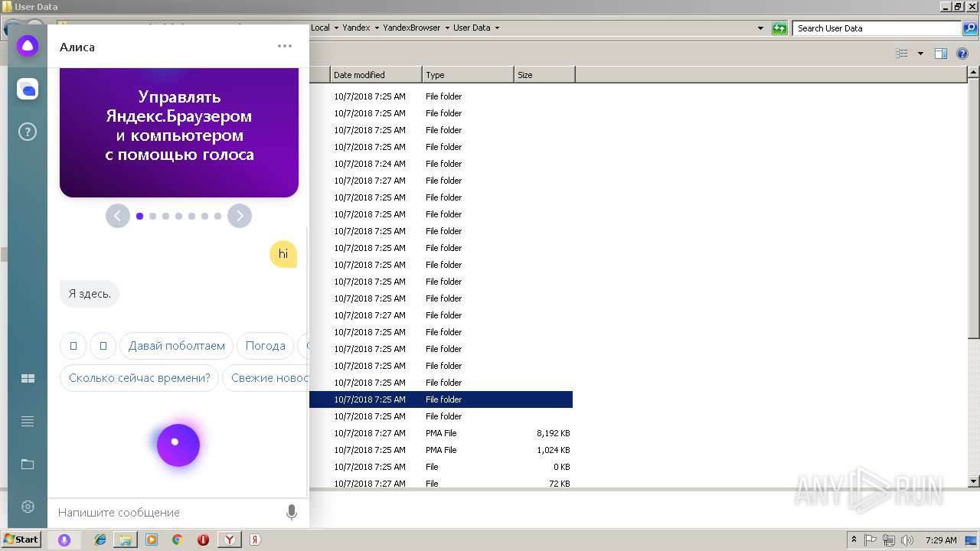This screenshot has width=980, height=551.
Task: Open the view options dropdown arrow
Action: tap(920, 54)
